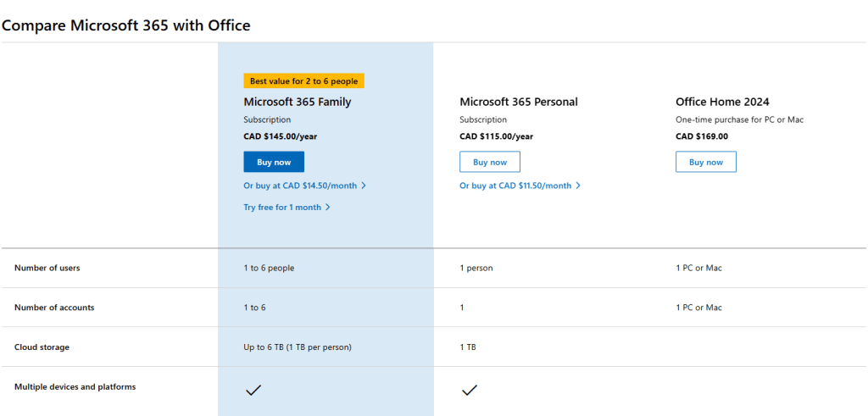Viewport: 868px width, 416px height.
Task: Select 'Up to 6 TB (1 TB per person)'
Action: pos(298,347)
